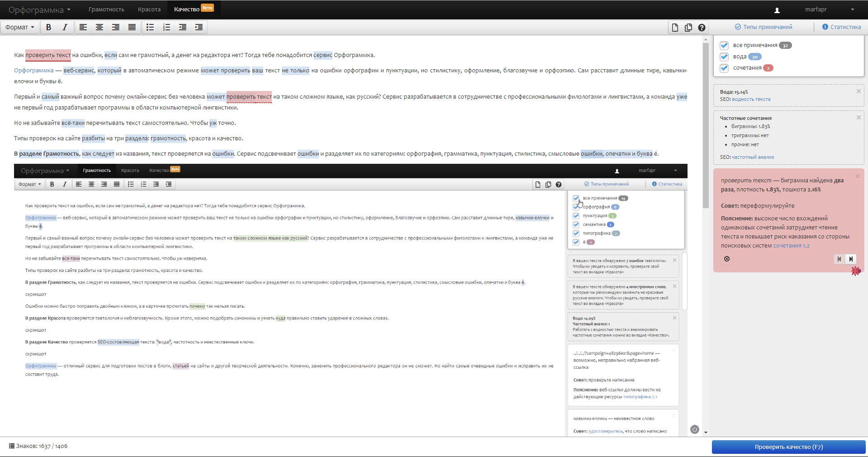This screenshot has width=868, height=457.
Task: Create a new blank document
Action: coord(675,28)
